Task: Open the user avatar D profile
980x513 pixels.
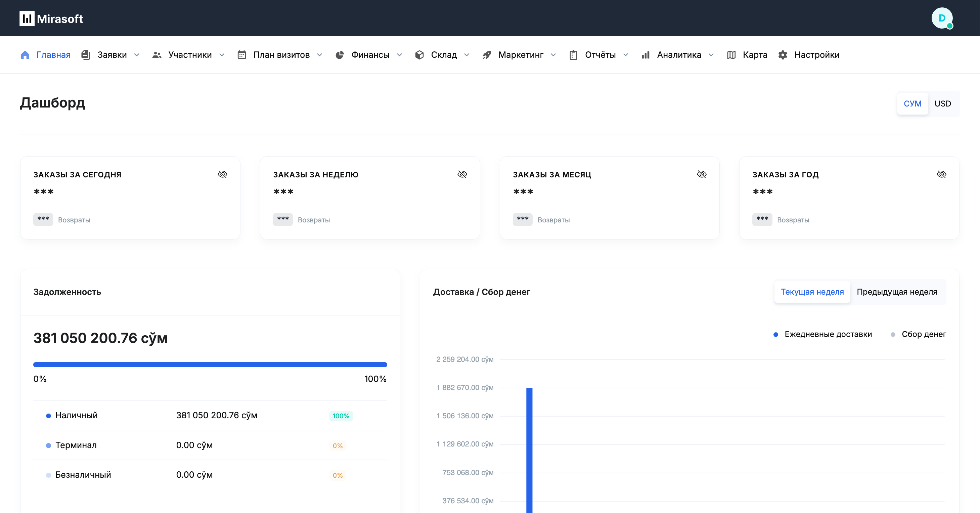Action: [x=942, y=18]
